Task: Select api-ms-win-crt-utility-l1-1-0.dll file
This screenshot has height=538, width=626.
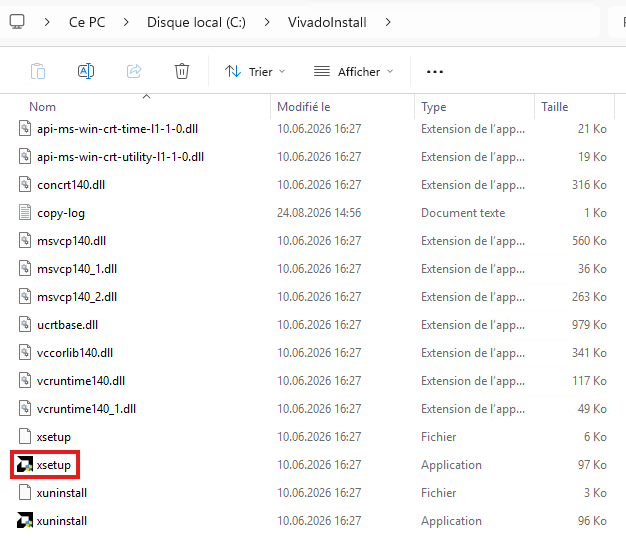Action: (x=120, y=157)
